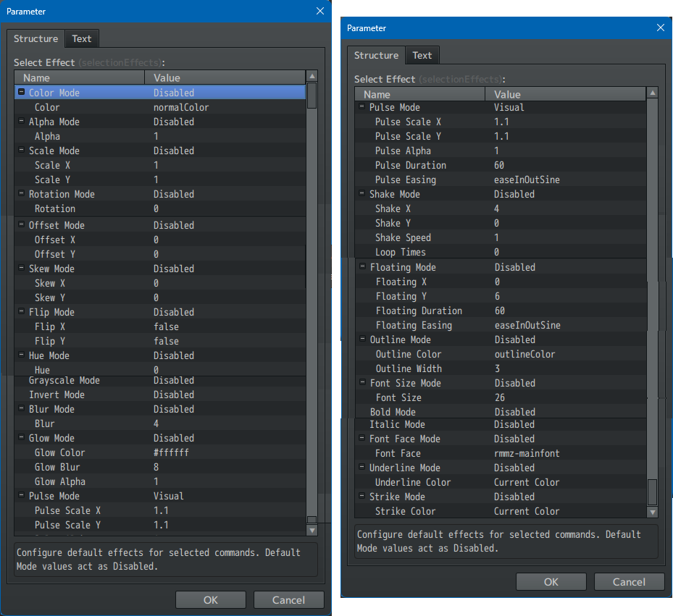This screenshot has width=673, height=616.
Task: Select the Outline Width row
Action: [501, 368]
